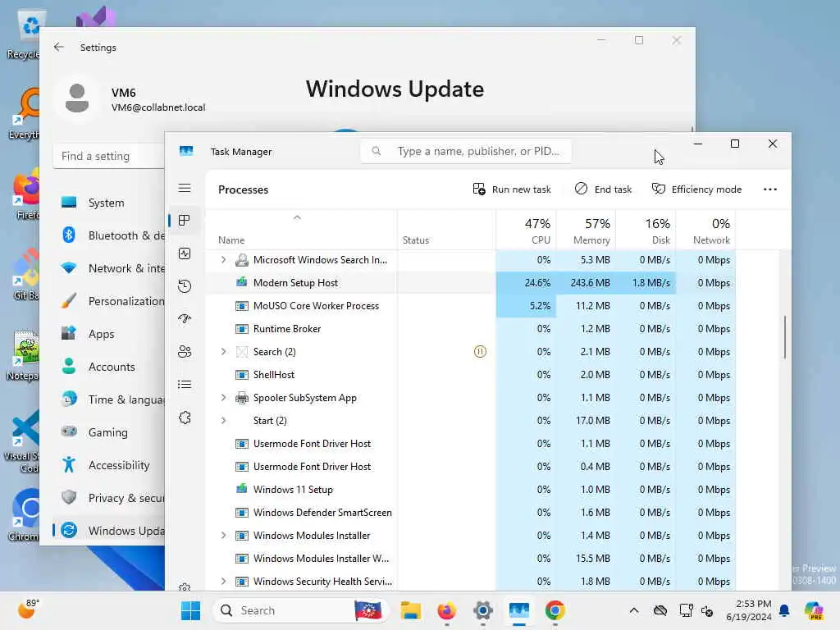This screenshot has width=840, height=630.
Task: Open Performance page in Task Manager sidebar
Action: [185, 253]
